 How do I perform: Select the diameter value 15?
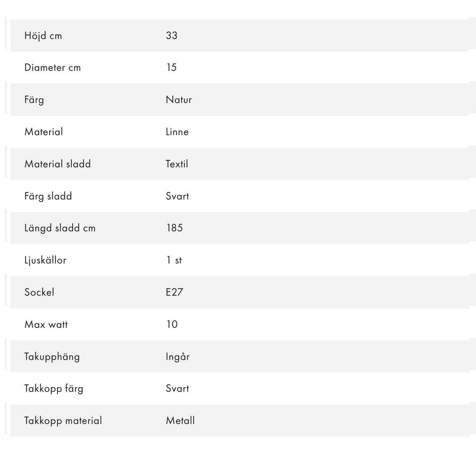(x=172, y=68)
